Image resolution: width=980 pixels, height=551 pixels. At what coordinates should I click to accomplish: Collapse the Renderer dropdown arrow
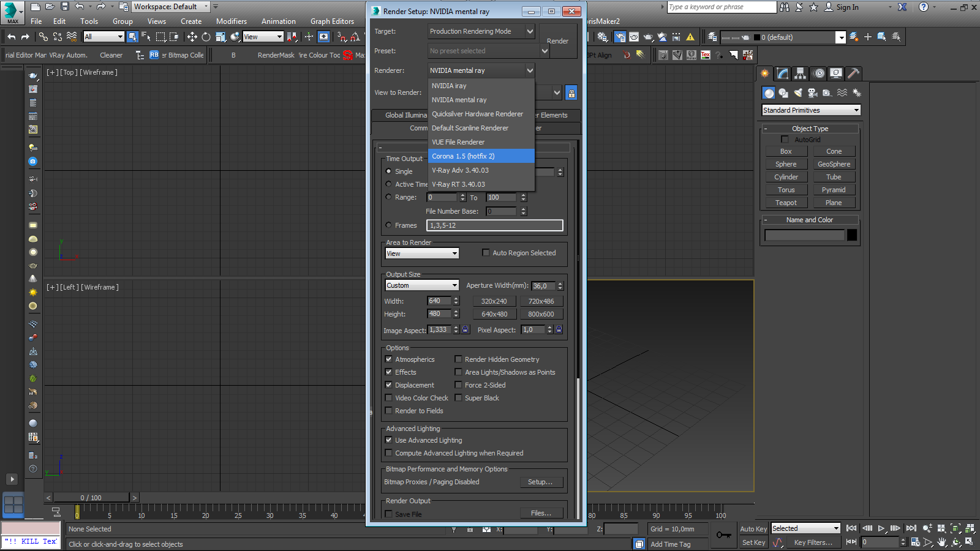[530, 70]
